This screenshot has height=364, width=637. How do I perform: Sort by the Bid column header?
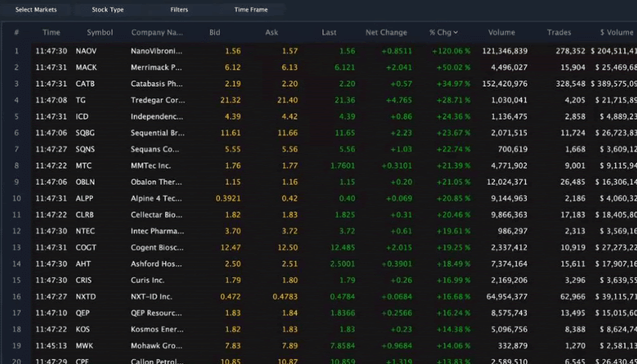coord(215,32)
